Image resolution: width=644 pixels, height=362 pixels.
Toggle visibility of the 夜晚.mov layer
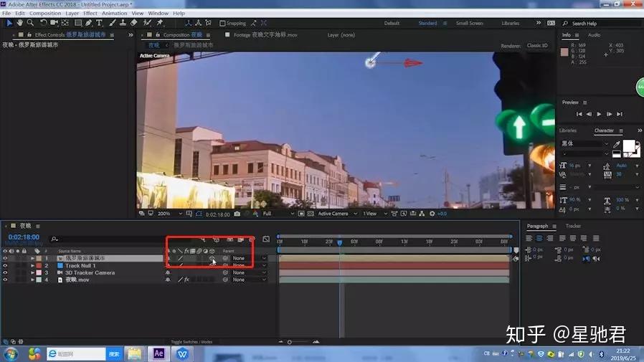point(5,280)
